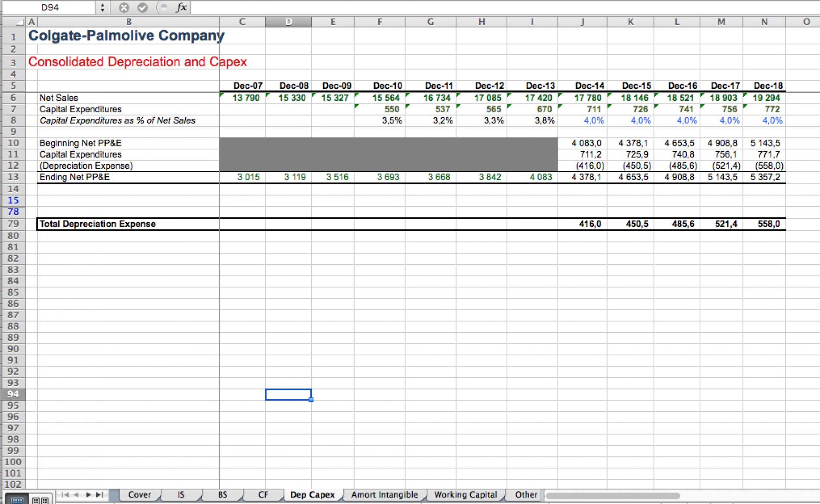Open the BS sheet tab
820x504 pixels.
click(x=223, y=495)
